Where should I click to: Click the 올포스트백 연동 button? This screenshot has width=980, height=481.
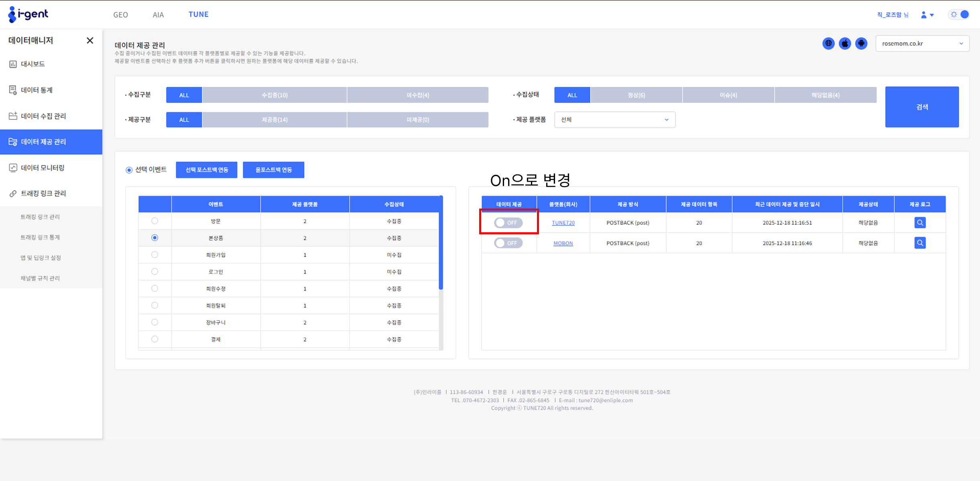(x=274, y=170)
